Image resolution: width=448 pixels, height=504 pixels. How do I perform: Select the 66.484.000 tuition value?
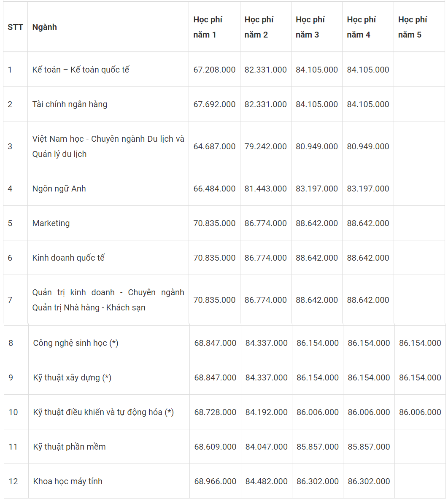214,189
